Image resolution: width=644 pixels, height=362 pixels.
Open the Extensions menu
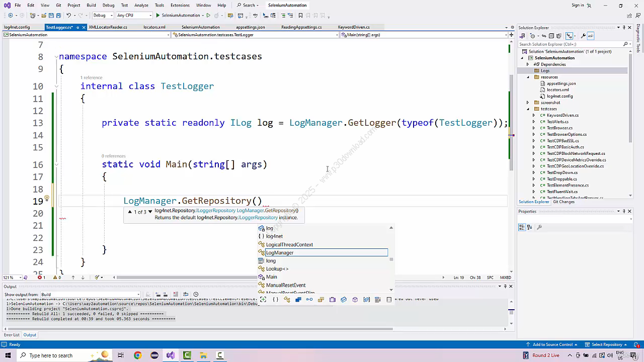coord(180,5)
